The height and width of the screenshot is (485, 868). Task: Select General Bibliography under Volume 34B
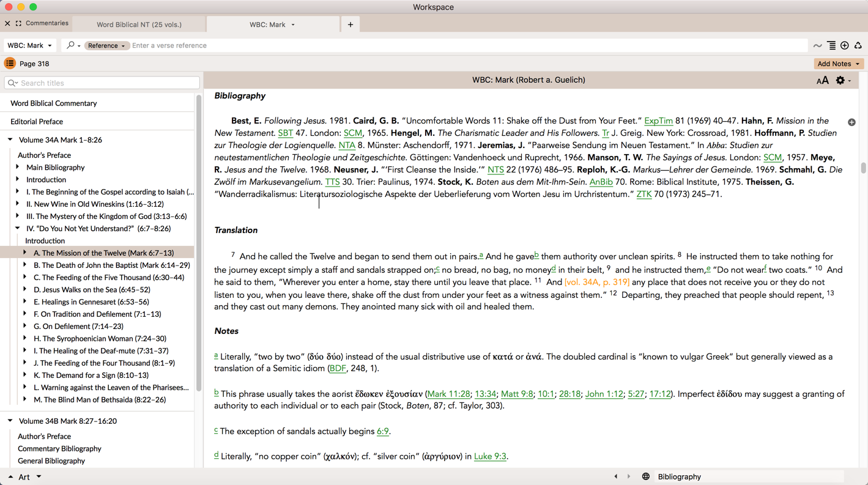(x=51, y=461)
